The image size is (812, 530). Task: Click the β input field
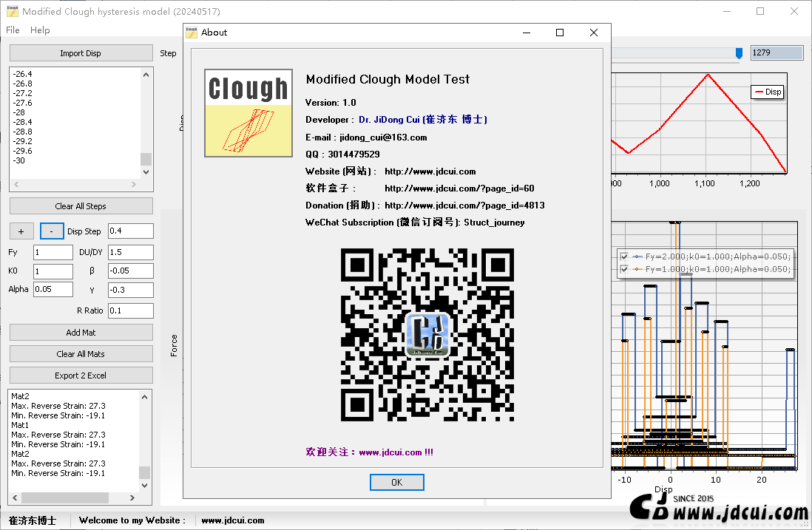click(130, 271)
